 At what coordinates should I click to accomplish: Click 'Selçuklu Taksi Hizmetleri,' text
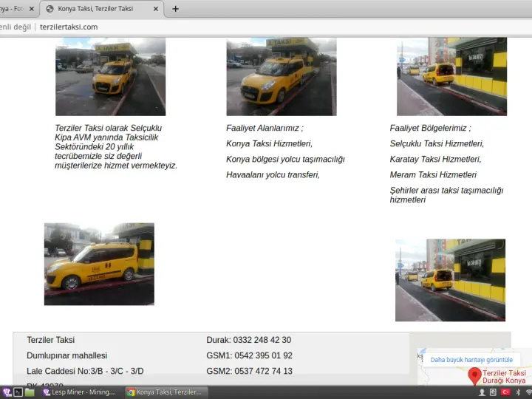[437, 144]
